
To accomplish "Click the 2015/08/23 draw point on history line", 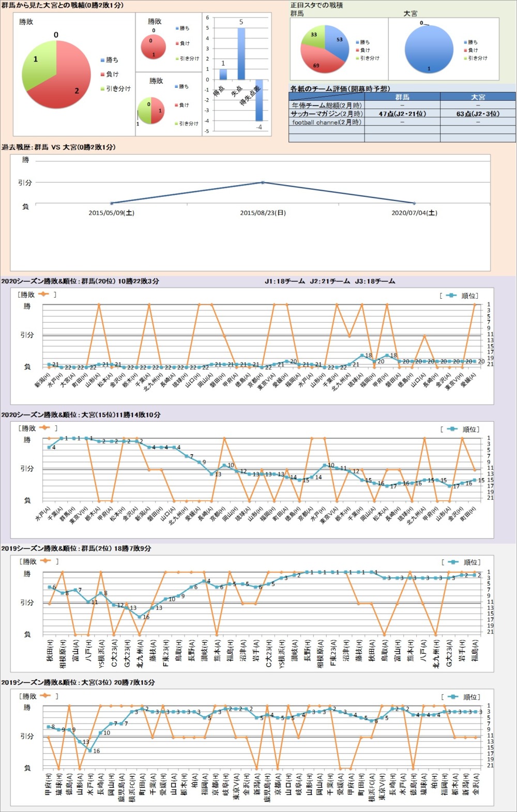I will tap(263, 182).
